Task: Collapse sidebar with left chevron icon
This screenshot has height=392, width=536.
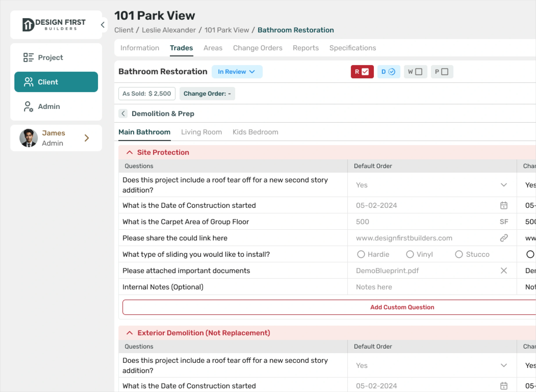Action: (x=103, y=25)
